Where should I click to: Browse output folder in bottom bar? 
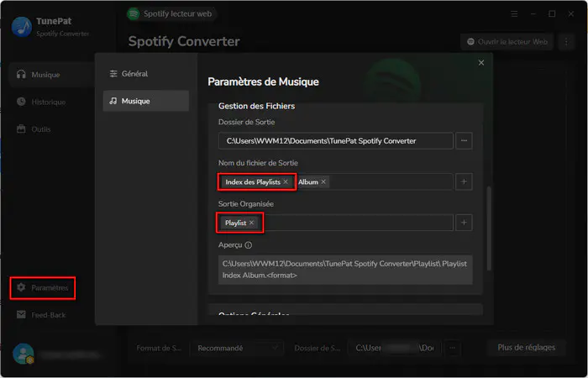pos(453,349)
